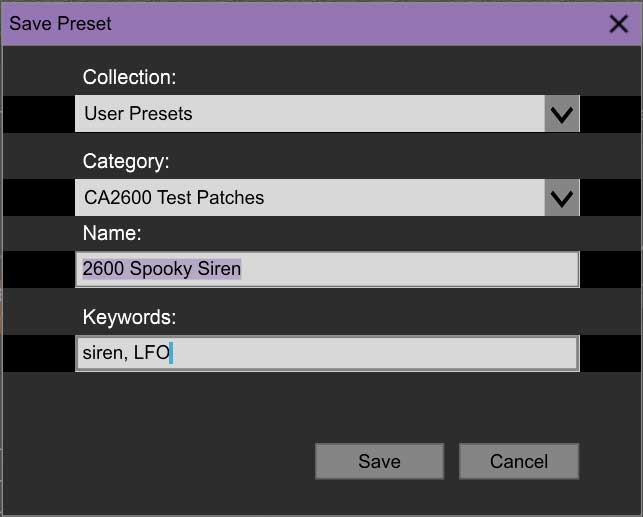This screenshot has height=517, width=643.
Task: Click the Name label
Action: point(112,233)
